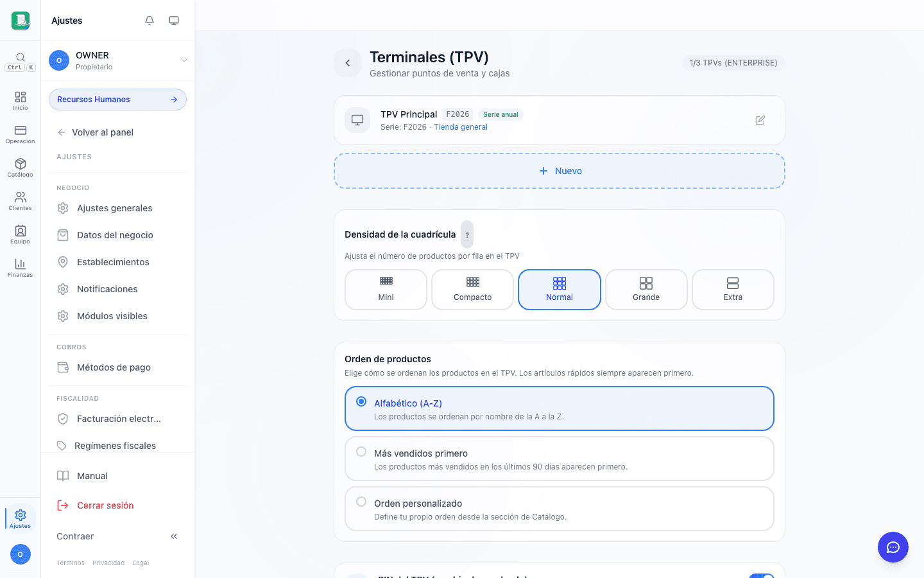Viewport: 924px width, 578px height.
Task: Click the Serie anual badge
Action: coord(501,115)
